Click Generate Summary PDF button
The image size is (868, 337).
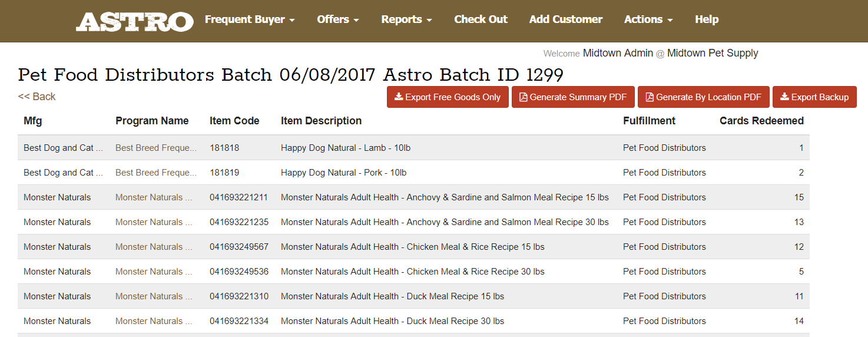(573, 97)
